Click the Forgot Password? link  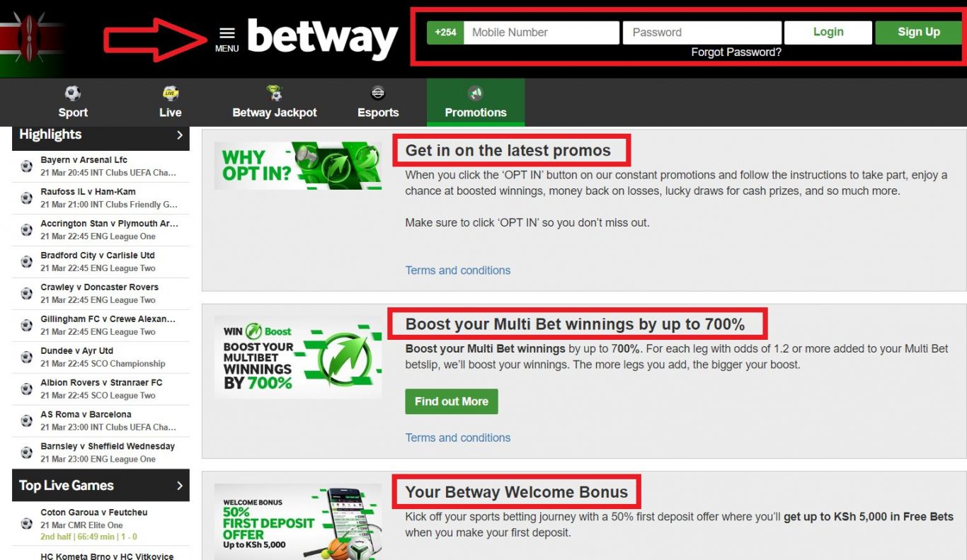[736, 52]
